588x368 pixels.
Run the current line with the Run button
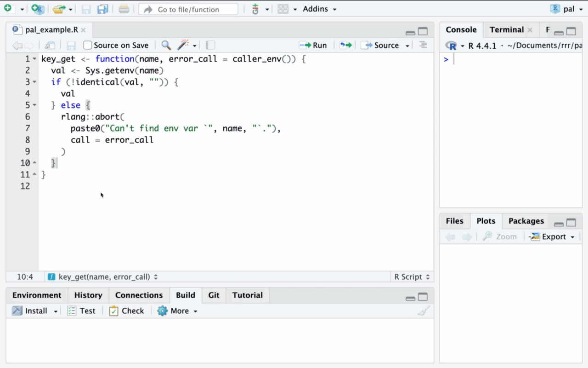click(313, 45)
